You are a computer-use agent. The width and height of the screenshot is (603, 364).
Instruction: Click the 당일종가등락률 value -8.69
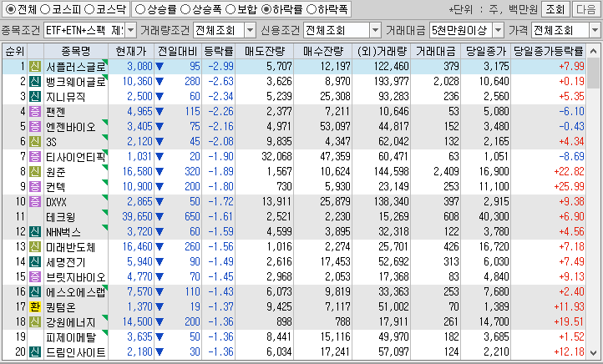click(x=571, y=156)
